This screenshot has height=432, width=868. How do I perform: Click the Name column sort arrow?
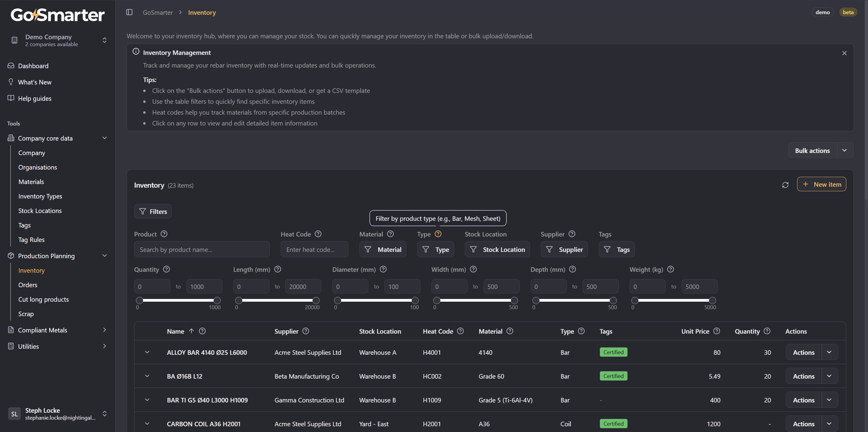(x=191, y=331)
